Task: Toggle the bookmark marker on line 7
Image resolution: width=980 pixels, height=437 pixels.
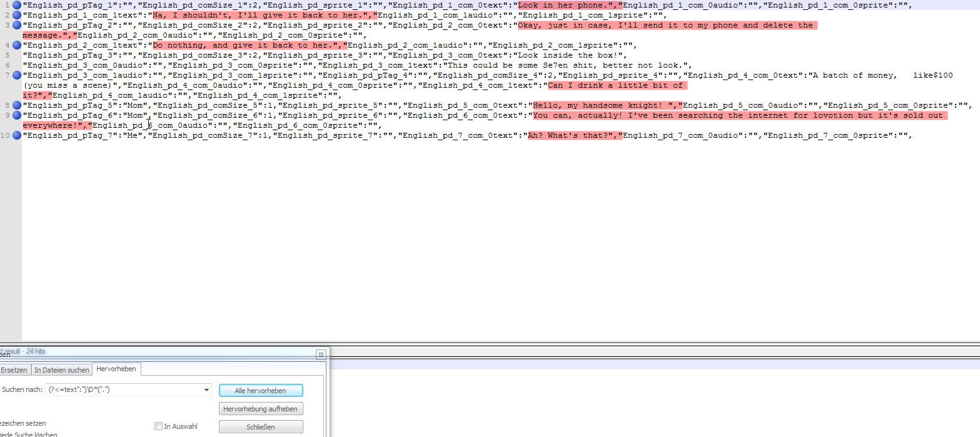Action: tap(17, 75)
